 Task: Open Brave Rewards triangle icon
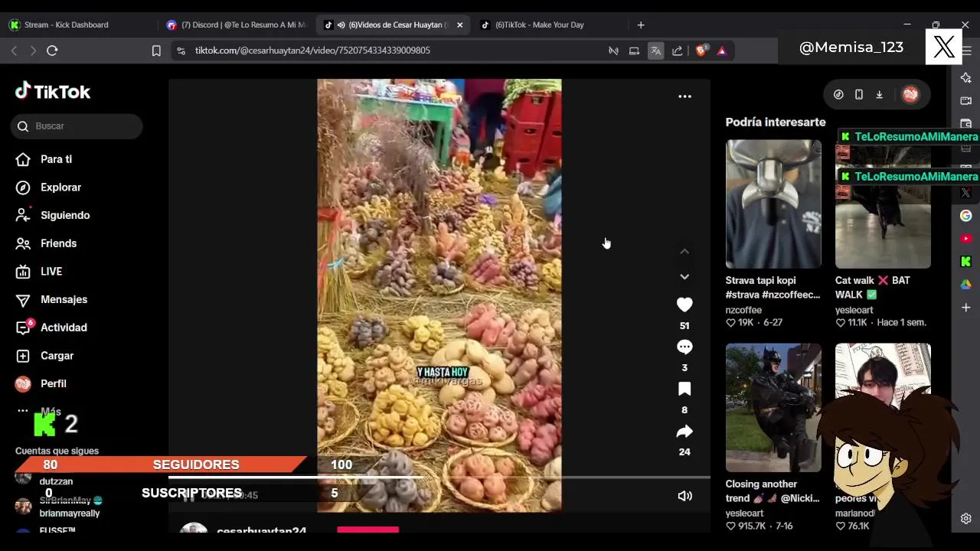(722, 51)
